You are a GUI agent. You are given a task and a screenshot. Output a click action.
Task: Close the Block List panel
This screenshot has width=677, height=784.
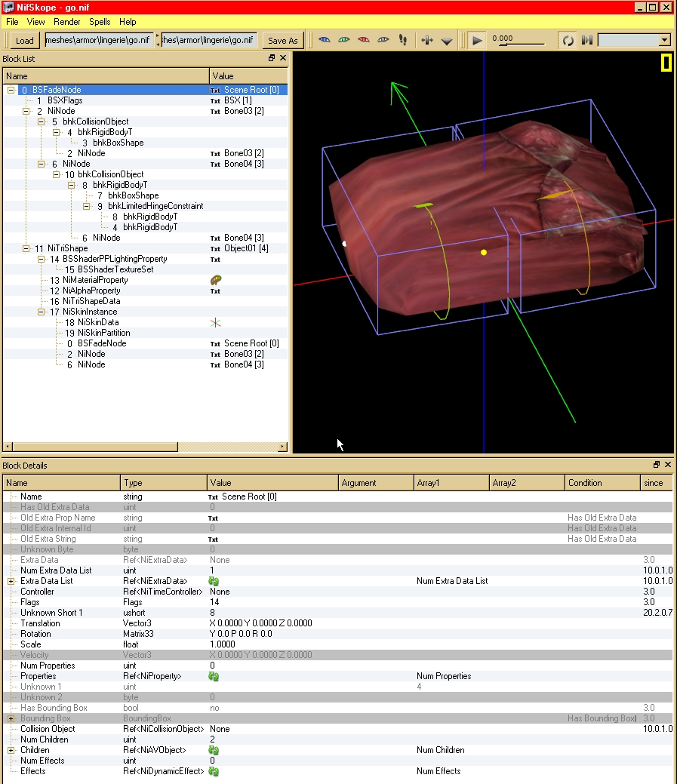pos(283,58)
